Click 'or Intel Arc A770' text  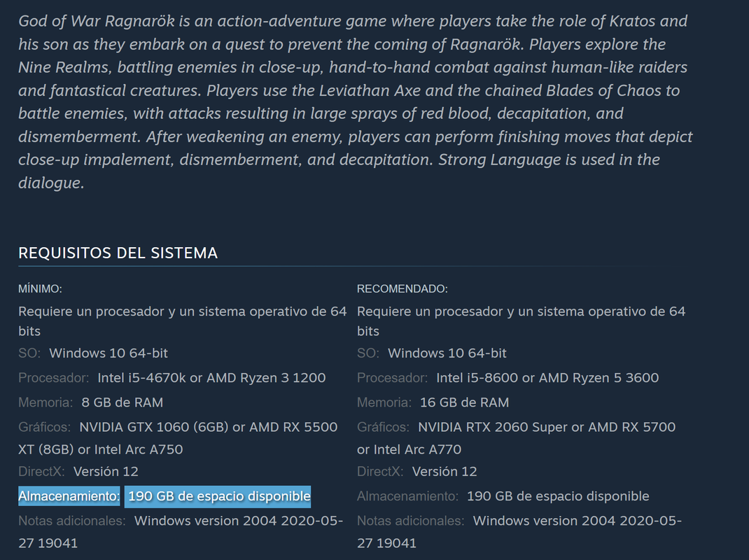[x=409, y=449]
